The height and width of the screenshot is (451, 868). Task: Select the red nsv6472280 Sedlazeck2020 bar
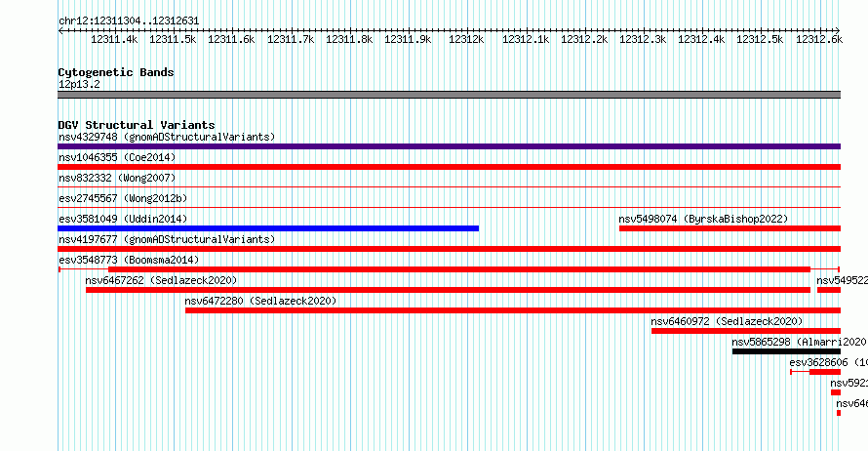click(x=513, y=310)
